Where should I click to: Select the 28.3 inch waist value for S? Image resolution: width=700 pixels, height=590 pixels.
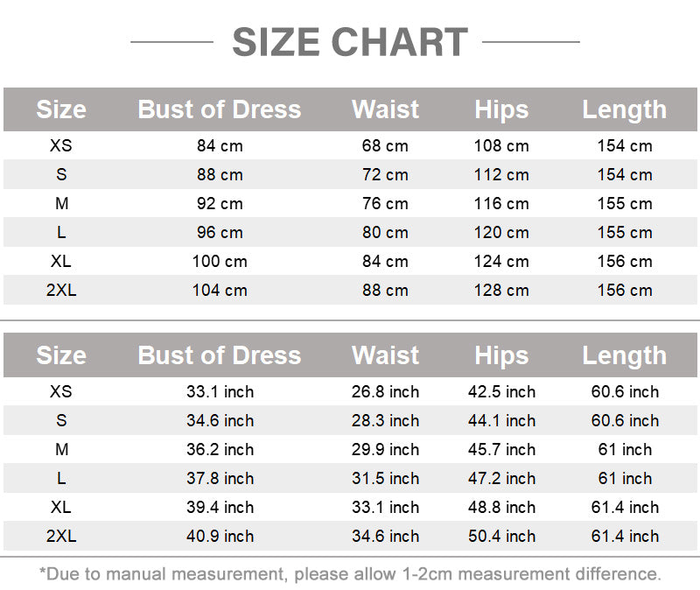click(x=385, y=421)
